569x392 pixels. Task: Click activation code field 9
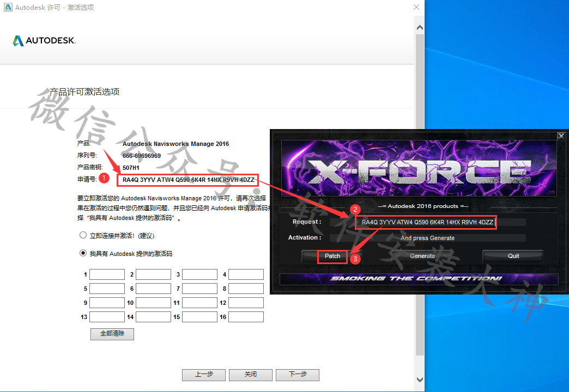pos(107,303)
